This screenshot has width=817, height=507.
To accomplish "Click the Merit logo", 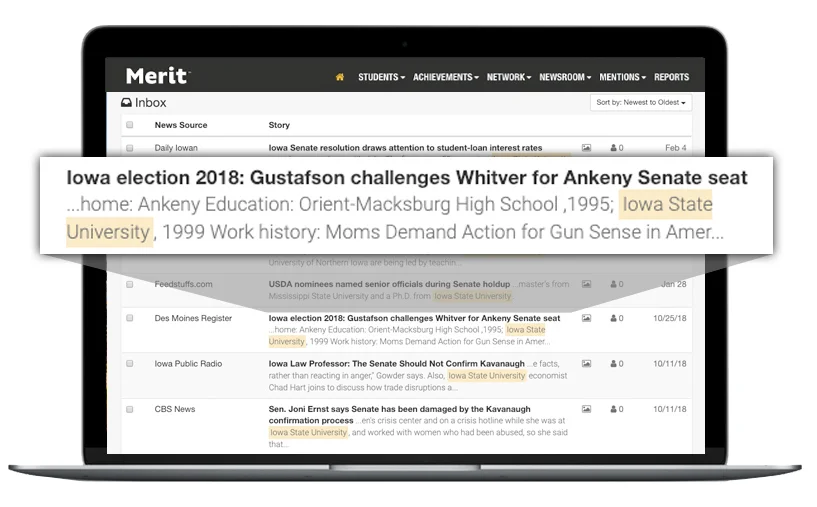I will click(x=158, y=76).
